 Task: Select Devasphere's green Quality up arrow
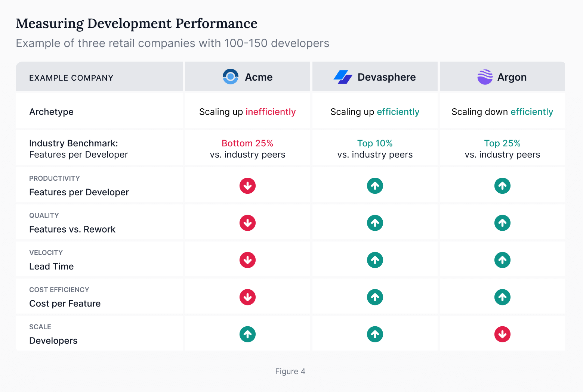[x=375, y=223]
